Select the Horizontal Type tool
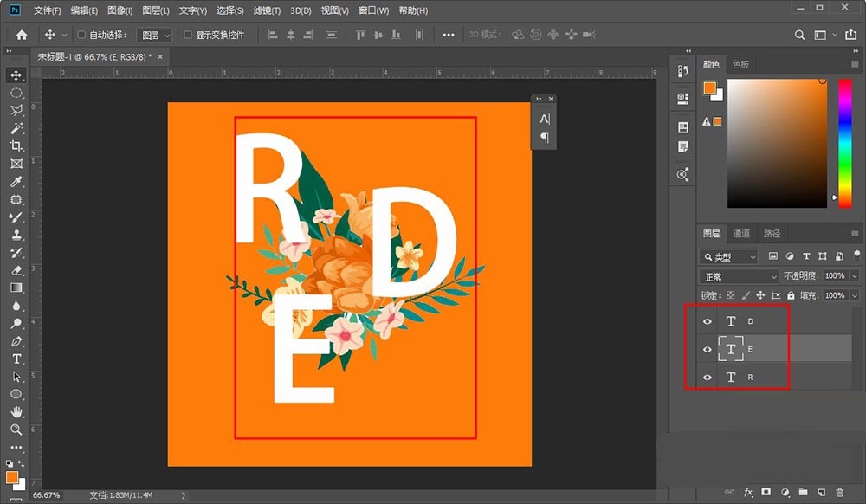This screenshot has height=504, width=866. 16,358
